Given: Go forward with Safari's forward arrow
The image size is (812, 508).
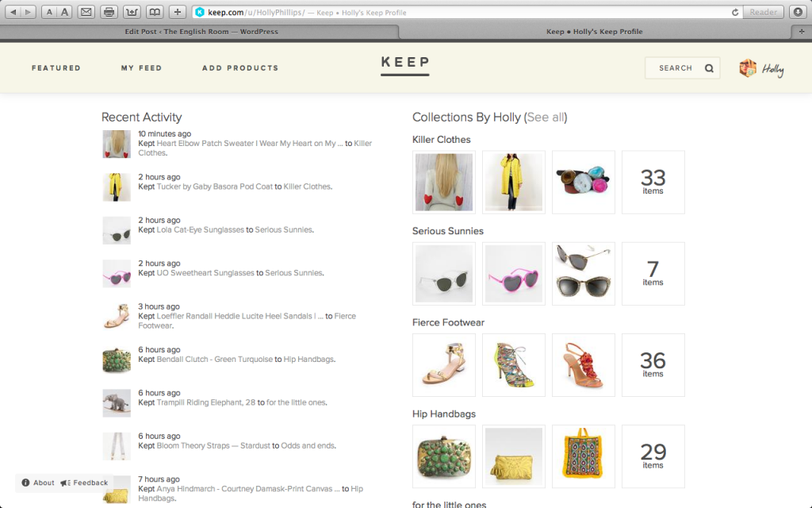Looking at the screenshot, I should tap(28, 12).
